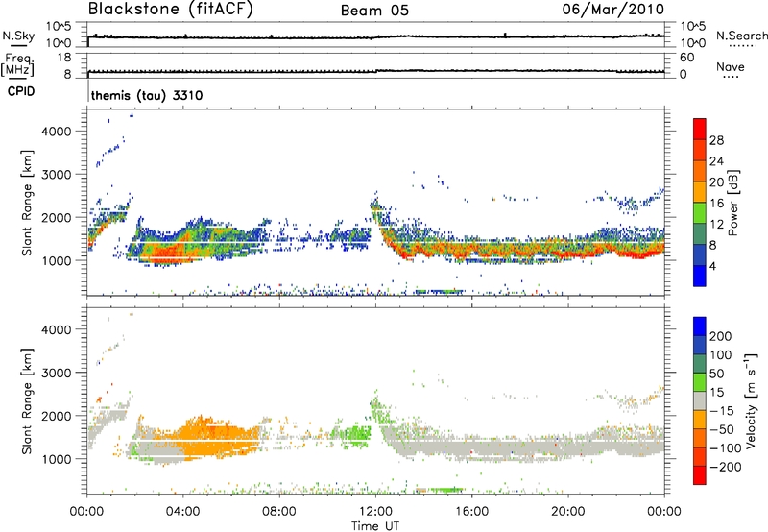Click the 20:00 time tick label
The height and width of the screenshot is (532, 768).
pyautogui.click(x=567, y=512)
